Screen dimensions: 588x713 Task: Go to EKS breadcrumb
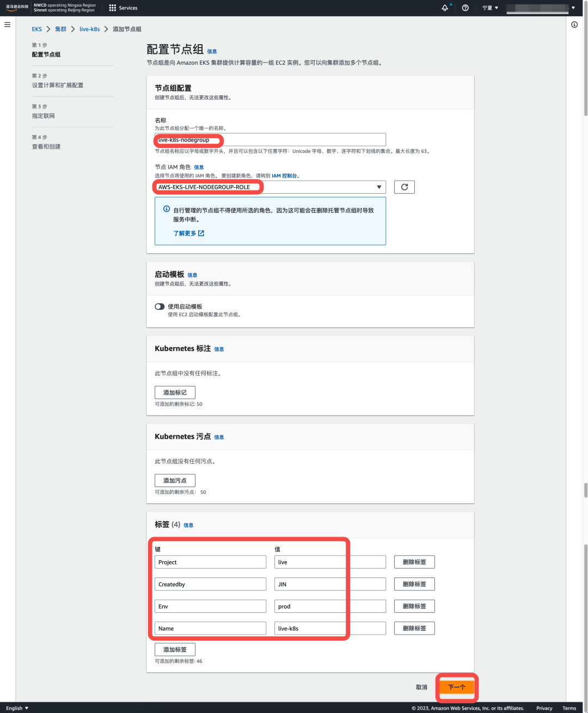click(x=37, y=29)
